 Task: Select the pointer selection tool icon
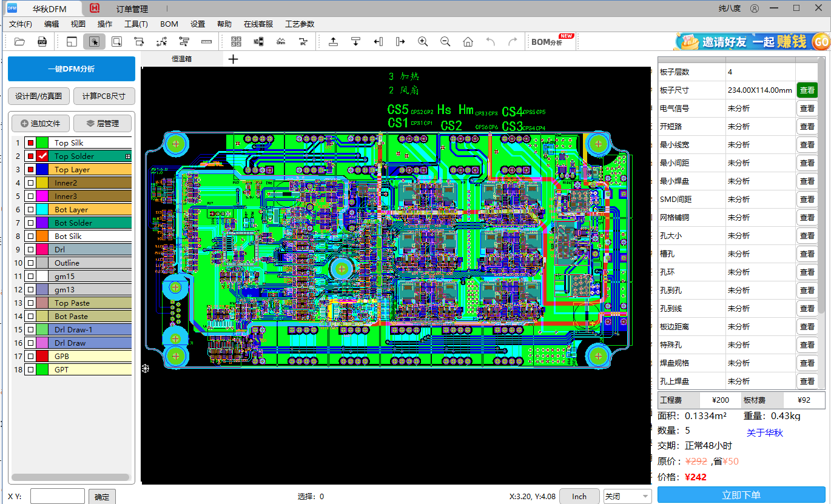pos(94,42)
